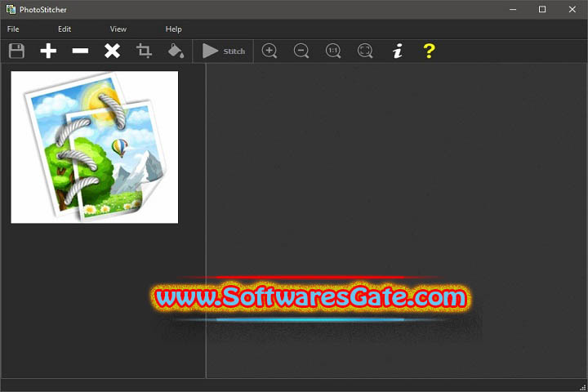Image resolution: width=588 pixels, height=392 pixels.
Task: Start stitching with the Stitch button
Action: click(x=224, y=51)
